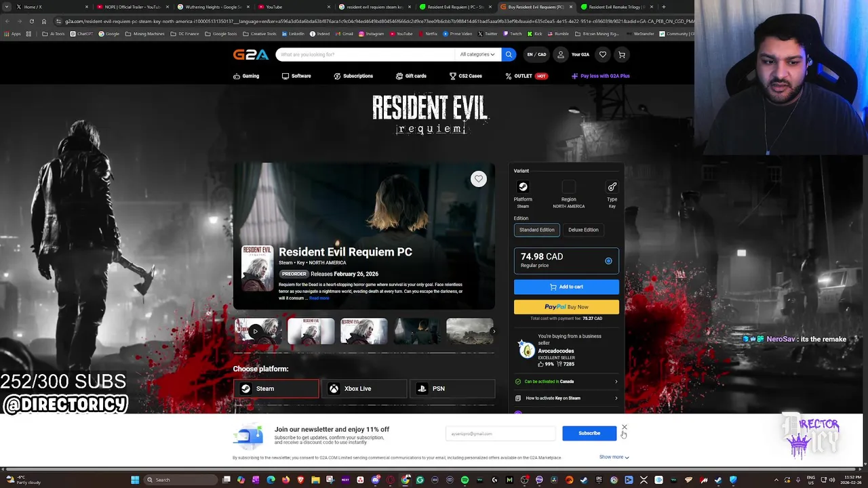This screenshot has width=868, height=488.
Task: Open the Subscriptions menu
Action: click(x=353, y=76)
